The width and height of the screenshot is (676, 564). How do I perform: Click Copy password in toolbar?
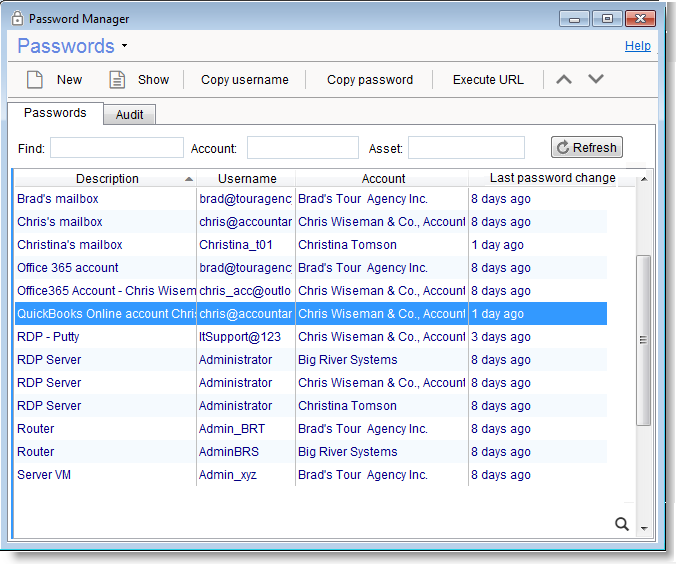tap(369, 80)
